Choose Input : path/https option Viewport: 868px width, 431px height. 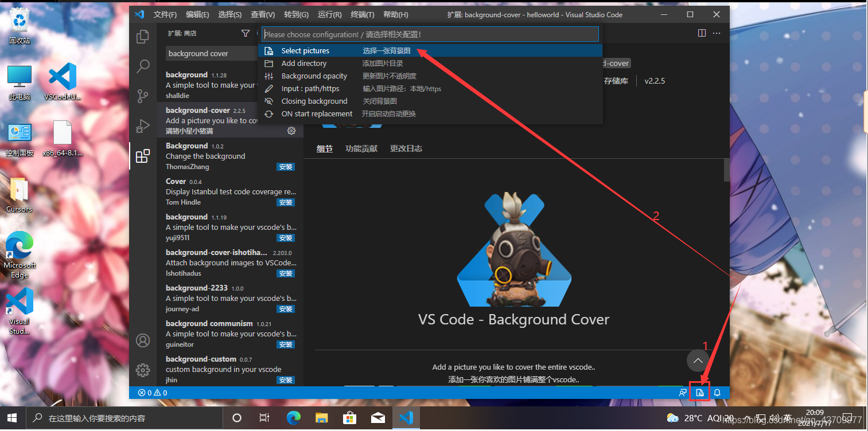[x=430, y=88]
